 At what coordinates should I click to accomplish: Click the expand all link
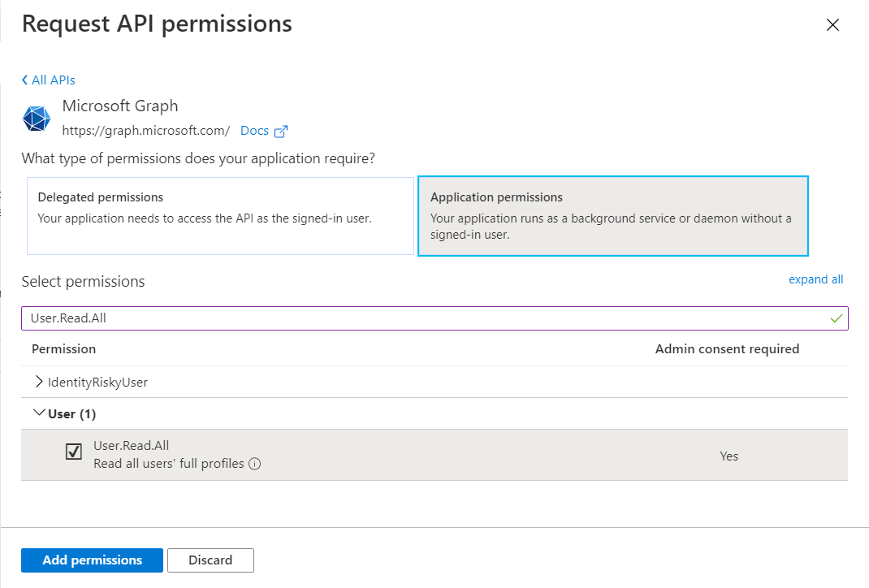[x=815, y=279]
